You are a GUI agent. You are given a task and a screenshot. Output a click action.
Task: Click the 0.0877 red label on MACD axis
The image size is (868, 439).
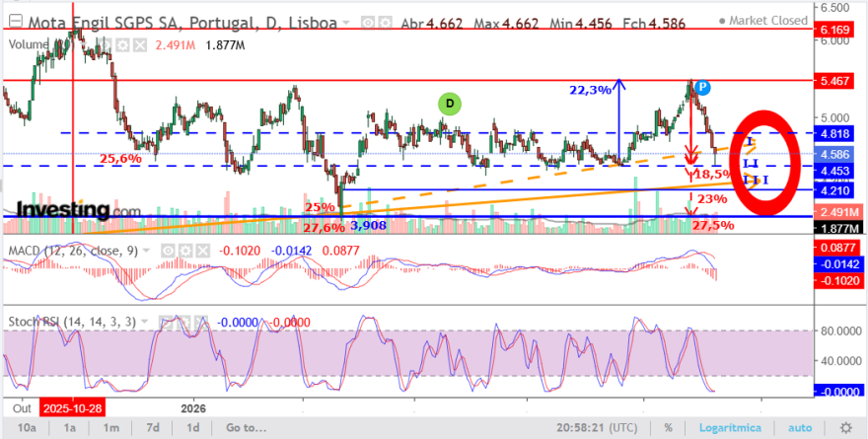[x=837, y=247]
